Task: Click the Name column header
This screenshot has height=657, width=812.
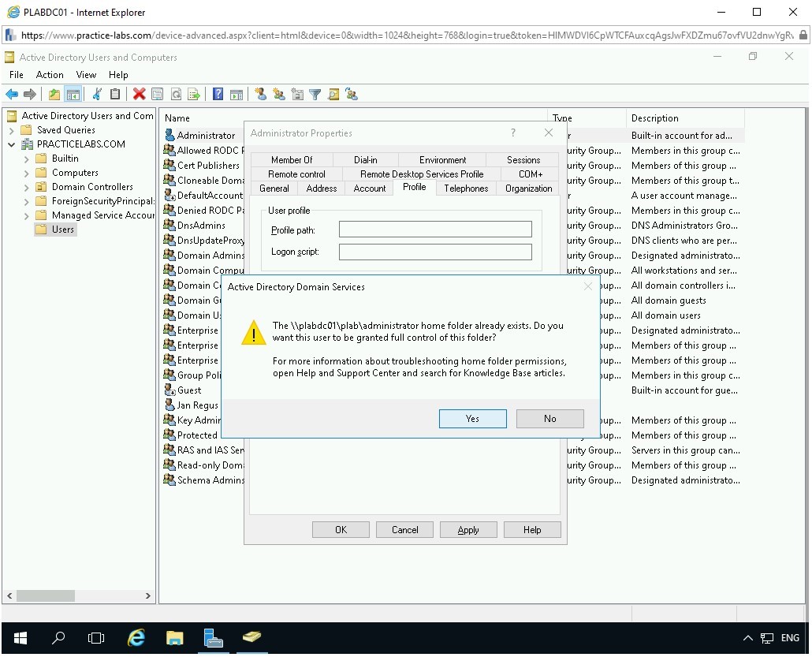Action: (x=353, y=118)
